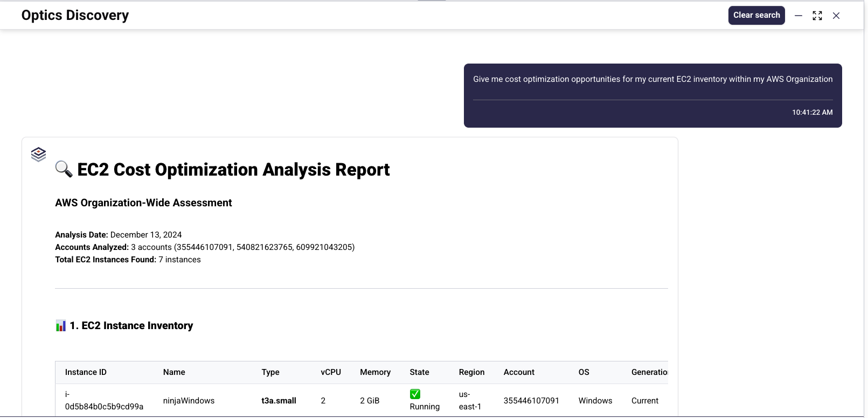Click the Account column header
The image size is (868, 418).
coord(519,372)
